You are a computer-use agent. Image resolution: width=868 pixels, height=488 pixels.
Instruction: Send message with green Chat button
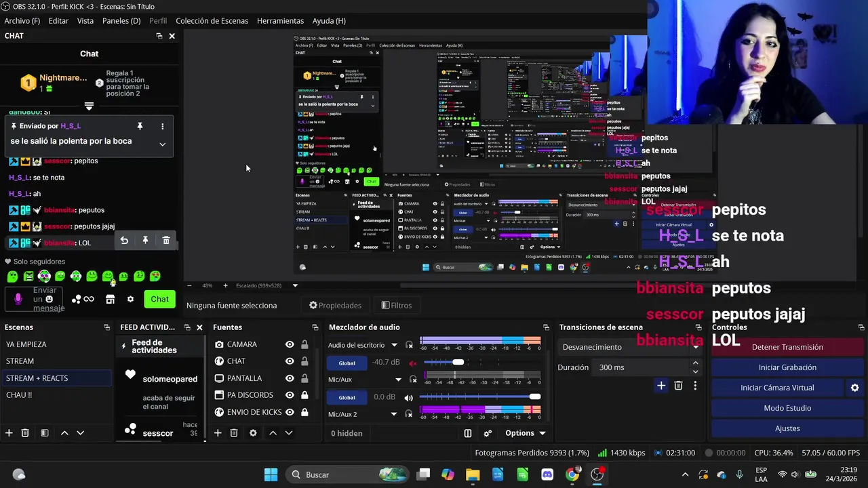tap(160, 299)
